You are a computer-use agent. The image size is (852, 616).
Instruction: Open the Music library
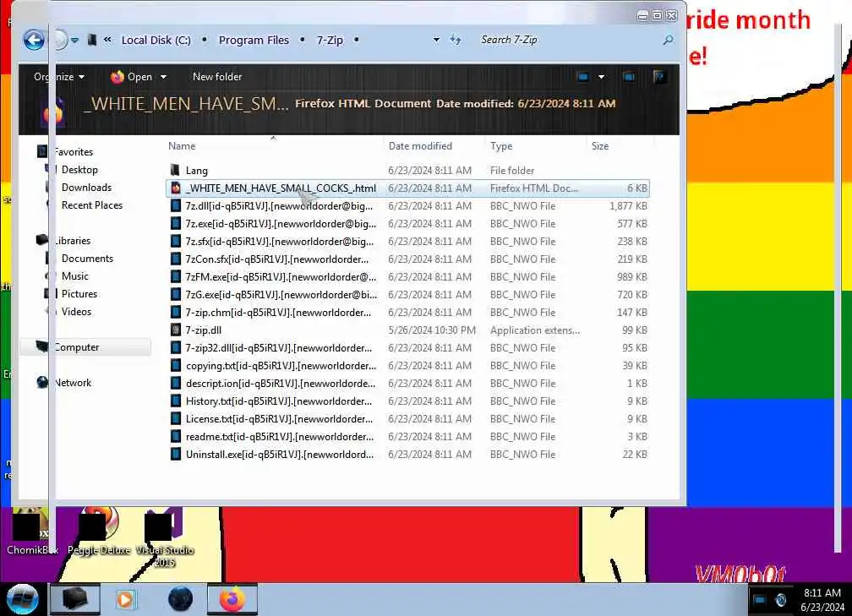pos(74,276)
